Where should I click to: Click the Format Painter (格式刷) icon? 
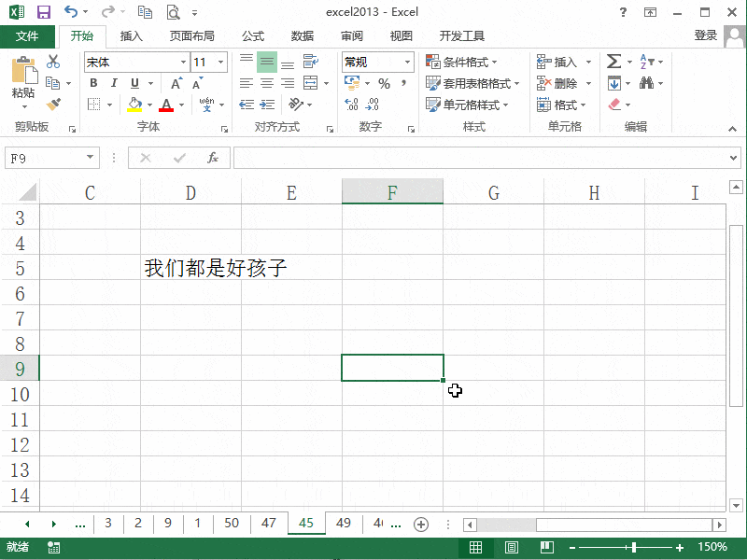pos(53,104)
